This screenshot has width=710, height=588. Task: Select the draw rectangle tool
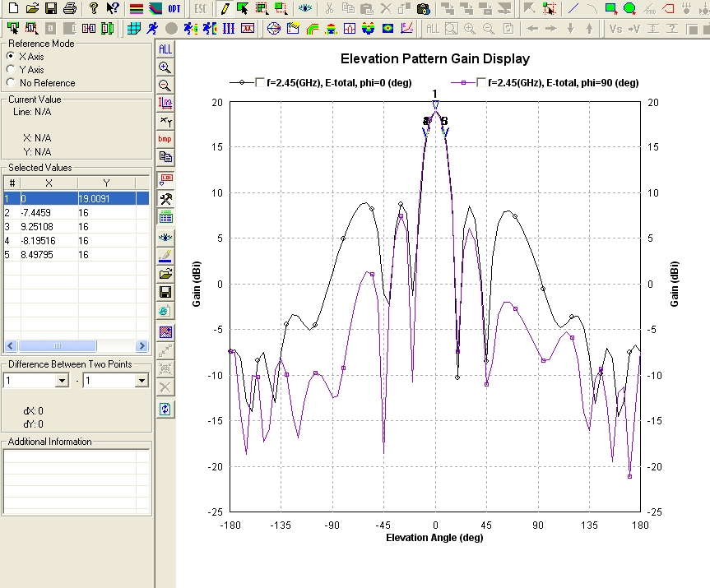coord(610,9)
